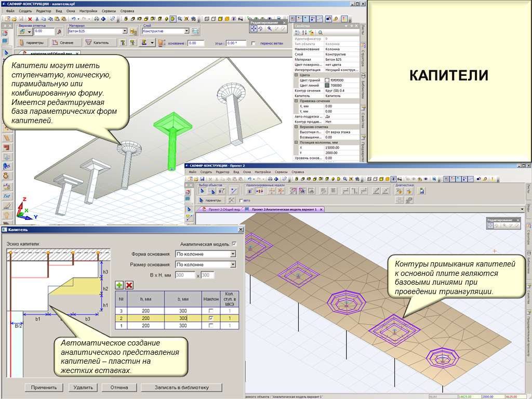Click the red X delete icon in top toolbar
This screenshot has height=399, width=532.
point(30,19)
